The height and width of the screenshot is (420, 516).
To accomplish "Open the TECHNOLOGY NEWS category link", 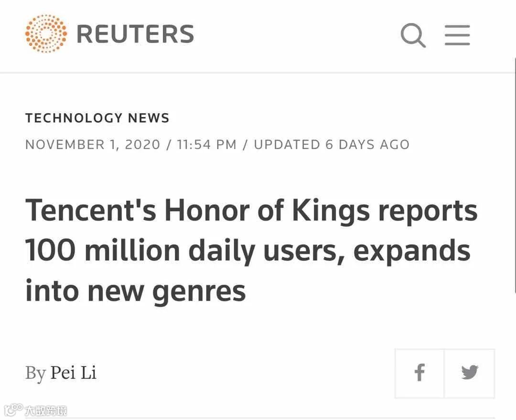I will [97, 118].
